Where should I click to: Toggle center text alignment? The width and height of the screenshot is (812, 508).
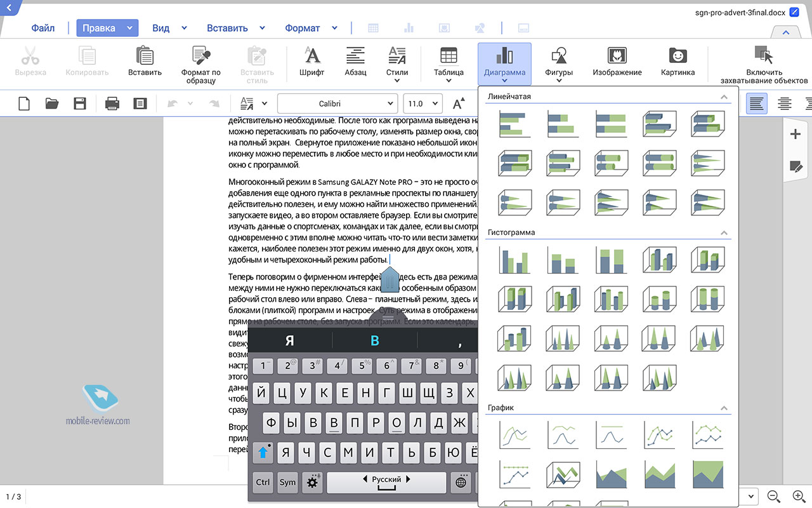(785, 104)
